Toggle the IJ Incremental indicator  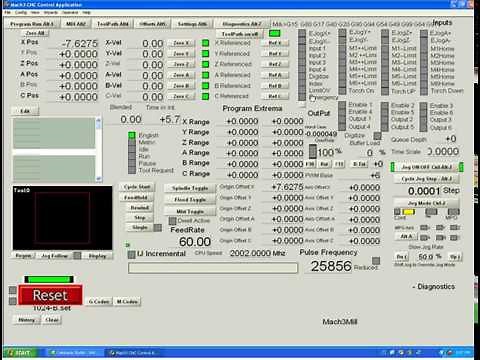[132, 254]
